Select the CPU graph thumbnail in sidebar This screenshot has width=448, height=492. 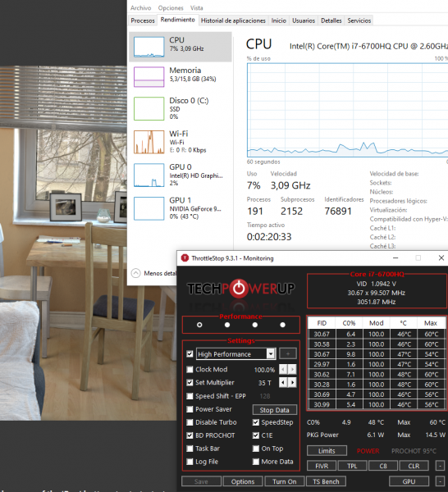click(149, 47)
